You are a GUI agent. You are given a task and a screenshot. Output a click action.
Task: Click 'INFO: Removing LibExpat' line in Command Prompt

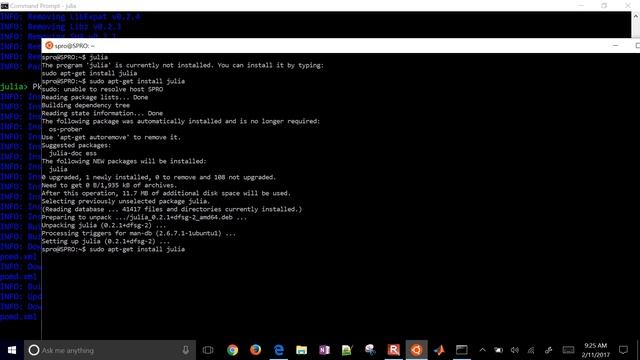tap(70, 17)
